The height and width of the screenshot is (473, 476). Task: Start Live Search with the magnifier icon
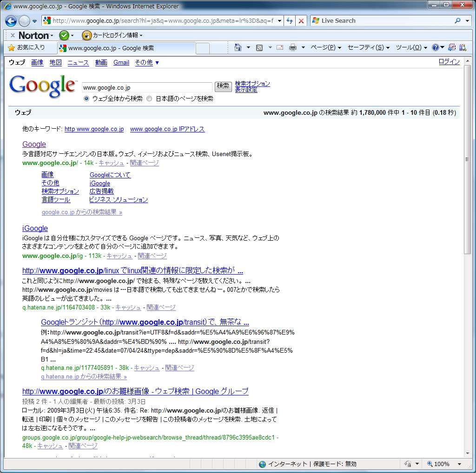point(457,20)
